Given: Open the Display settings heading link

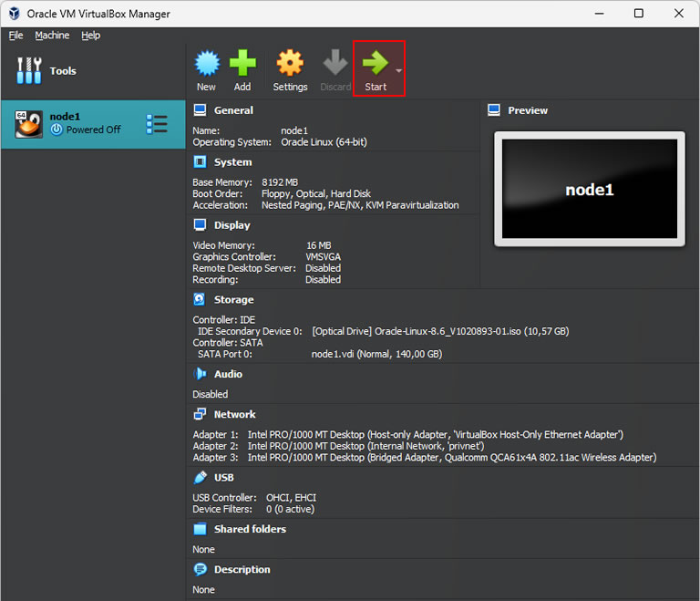Looking at the screenshot, I should pos(232,225).
